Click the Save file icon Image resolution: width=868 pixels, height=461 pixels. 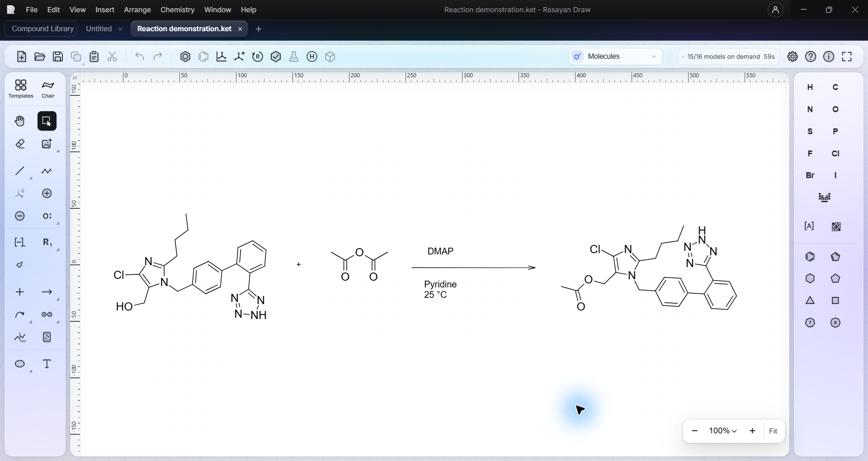58,56
